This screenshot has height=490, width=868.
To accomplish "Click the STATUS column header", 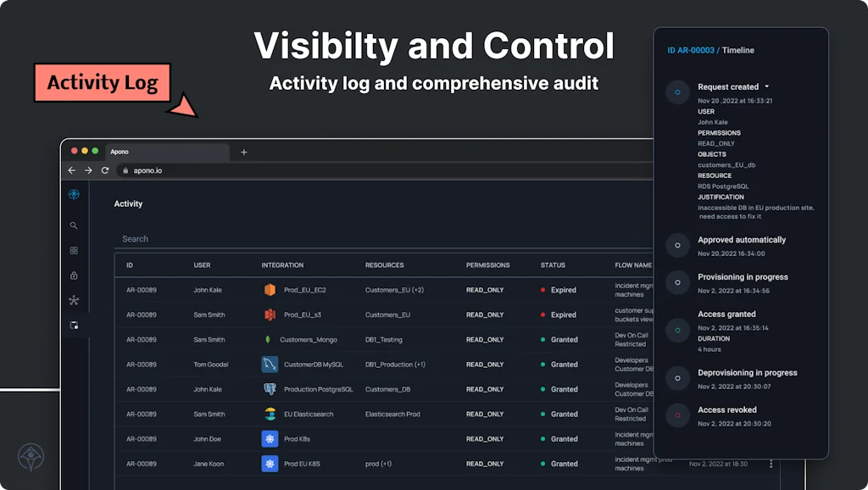I will (553, 265).
